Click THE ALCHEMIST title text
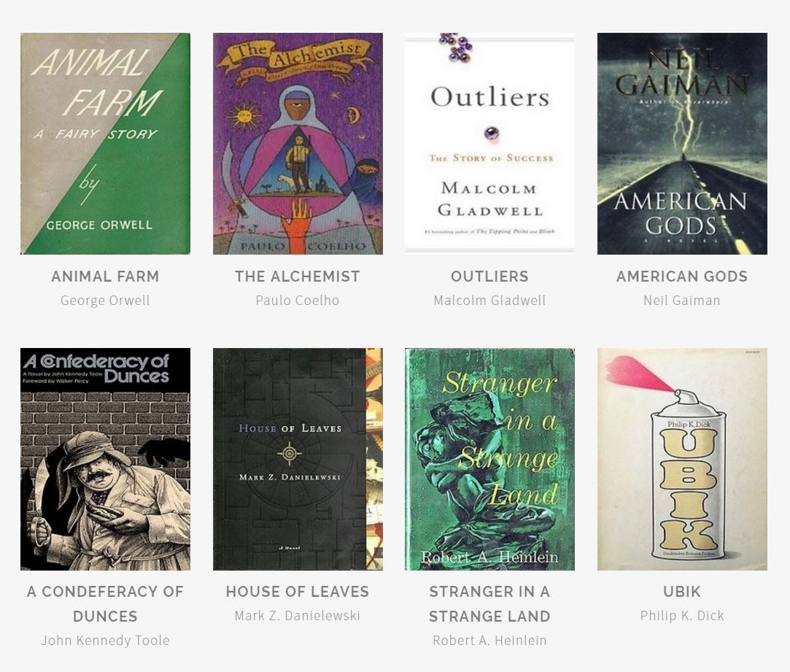 click(298, 277)
